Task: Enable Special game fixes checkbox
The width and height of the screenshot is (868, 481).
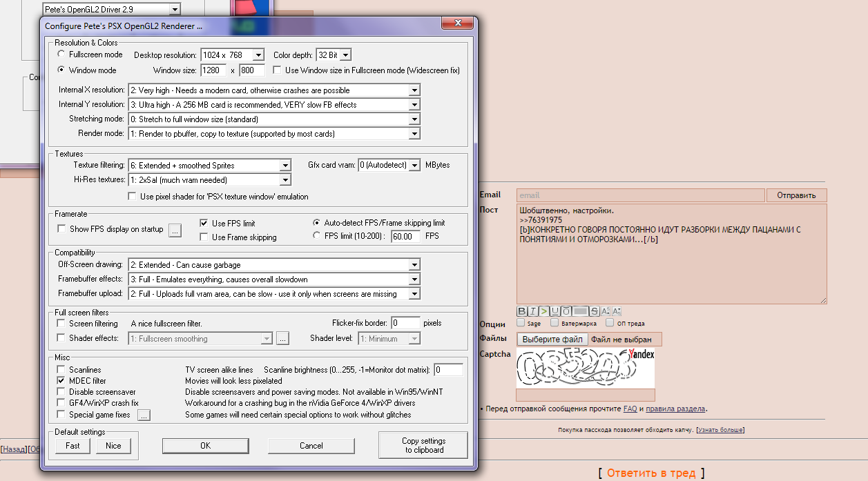Action: pos(61,415)
